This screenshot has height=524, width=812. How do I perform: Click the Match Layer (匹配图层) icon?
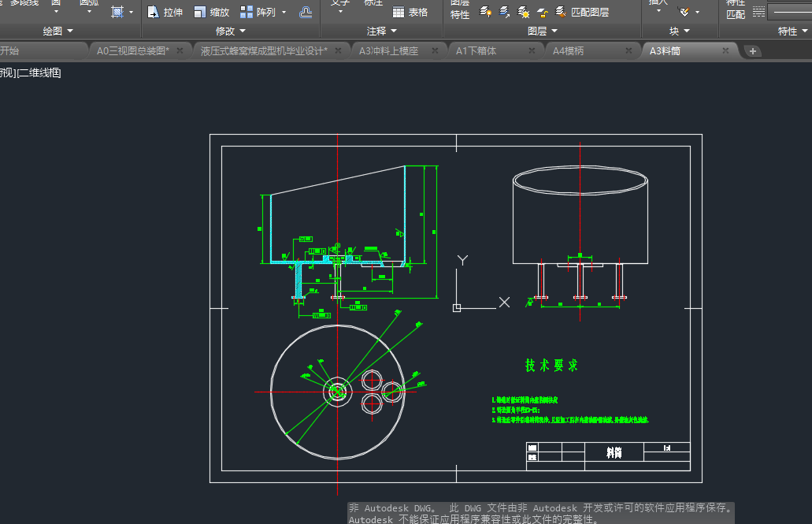coord(561,12)
